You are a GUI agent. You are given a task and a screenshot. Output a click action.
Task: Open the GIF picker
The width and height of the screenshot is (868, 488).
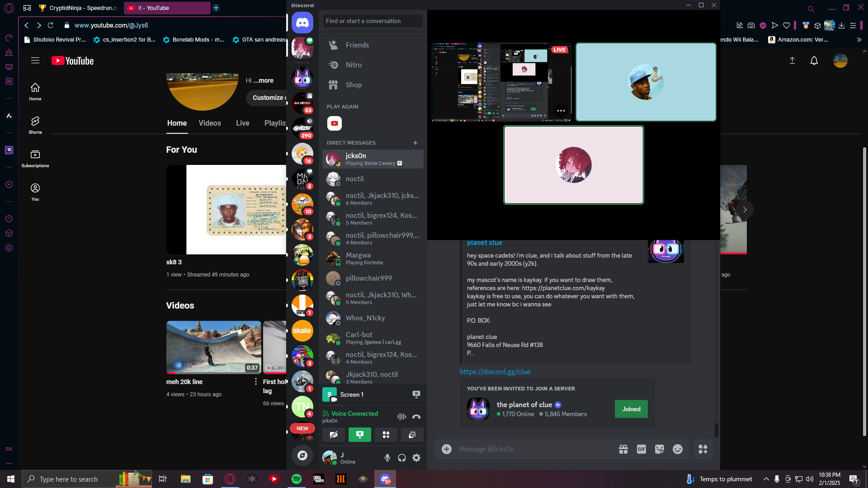coord(641,449)
